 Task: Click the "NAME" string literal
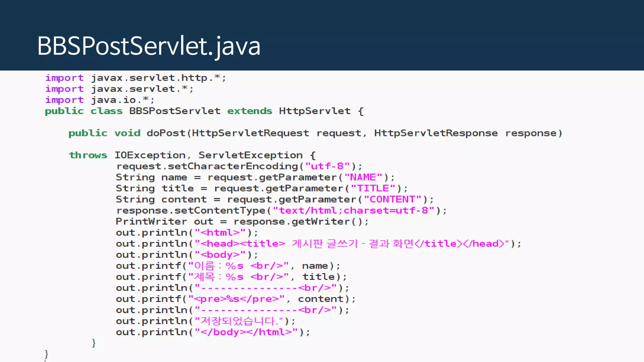[x=363, y=177]
